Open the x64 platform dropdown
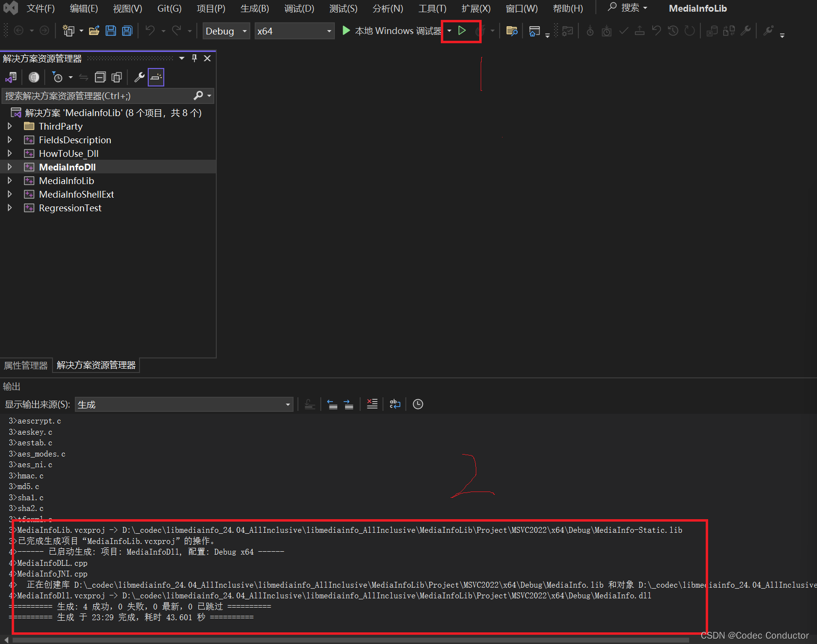 [x=295, y=31]
